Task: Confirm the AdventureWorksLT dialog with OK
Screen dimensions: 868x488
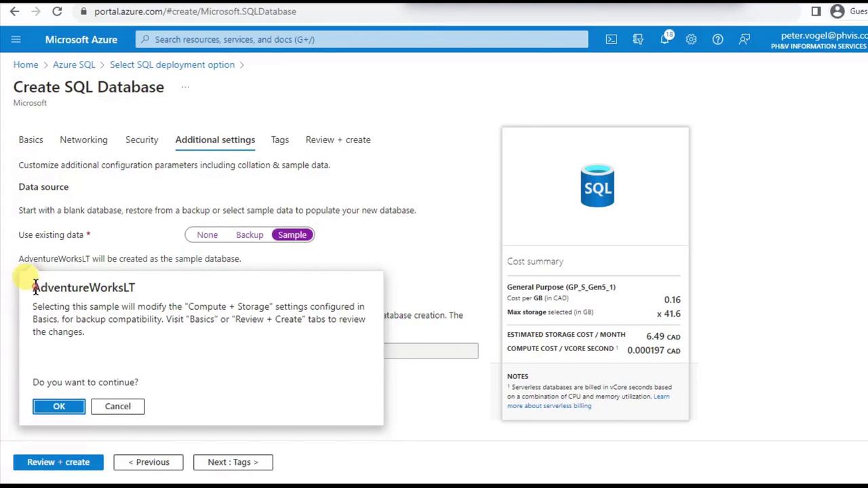Action: coord(59,406)
